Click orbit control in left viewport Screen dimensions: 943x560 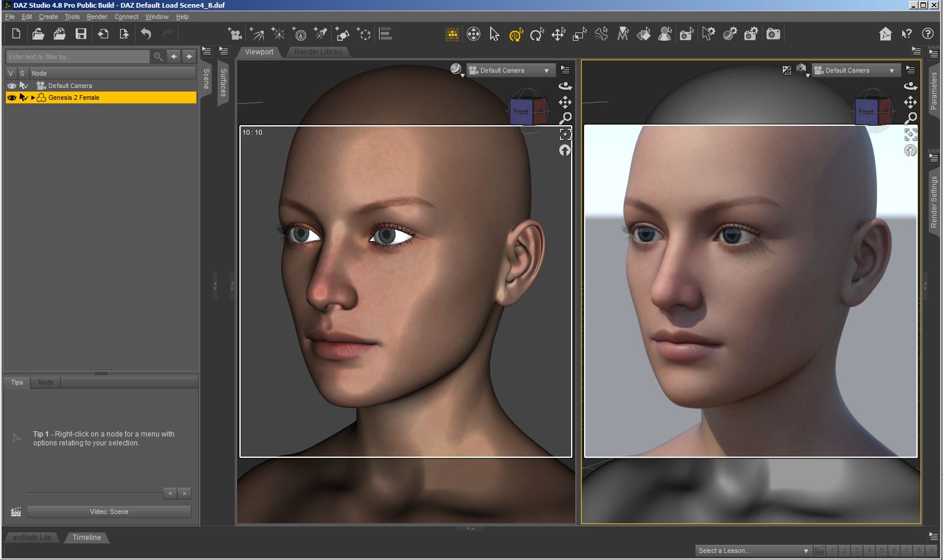[565, 86]
